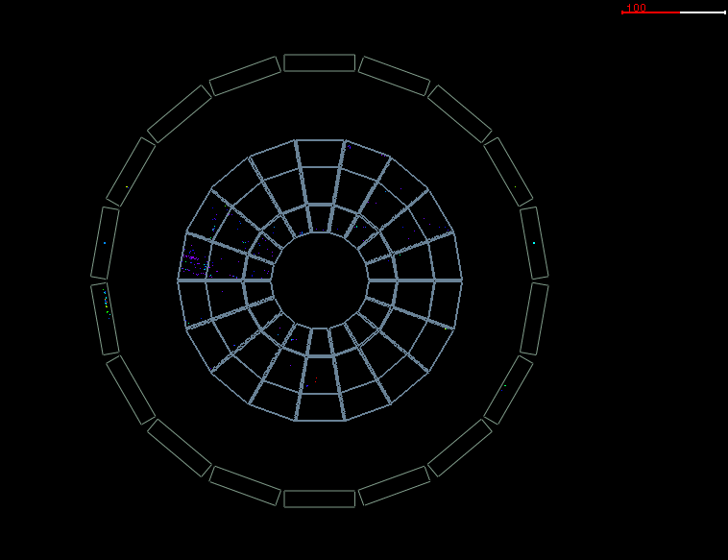
Task: Pick the cyan-green hit track in the left outer chamber
Action: click(x=107, y=304)
